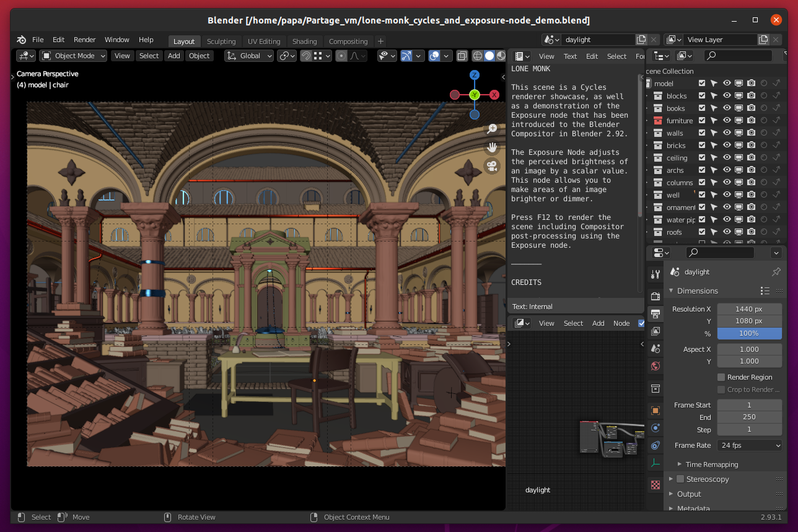Open the Texture properties tab (checker icon)
The image size is (798, 532).
coord(655,484)
